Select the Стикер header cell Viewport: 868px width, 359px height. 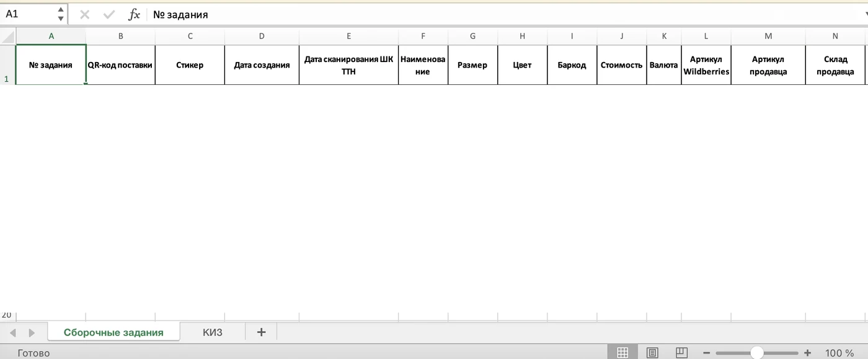click(190, 64)
